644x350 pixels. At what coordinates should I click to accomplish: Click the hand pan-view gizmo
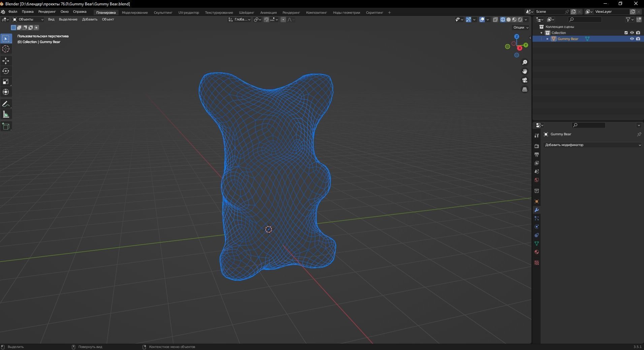pos(525,71)
